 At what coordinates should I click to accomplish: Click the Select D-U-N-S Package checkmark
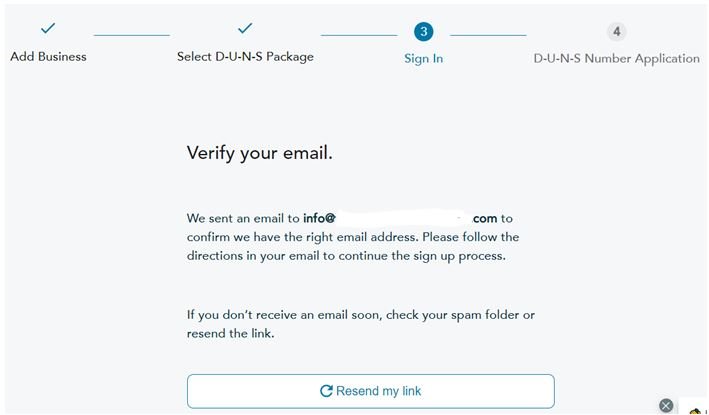(245, 29)
